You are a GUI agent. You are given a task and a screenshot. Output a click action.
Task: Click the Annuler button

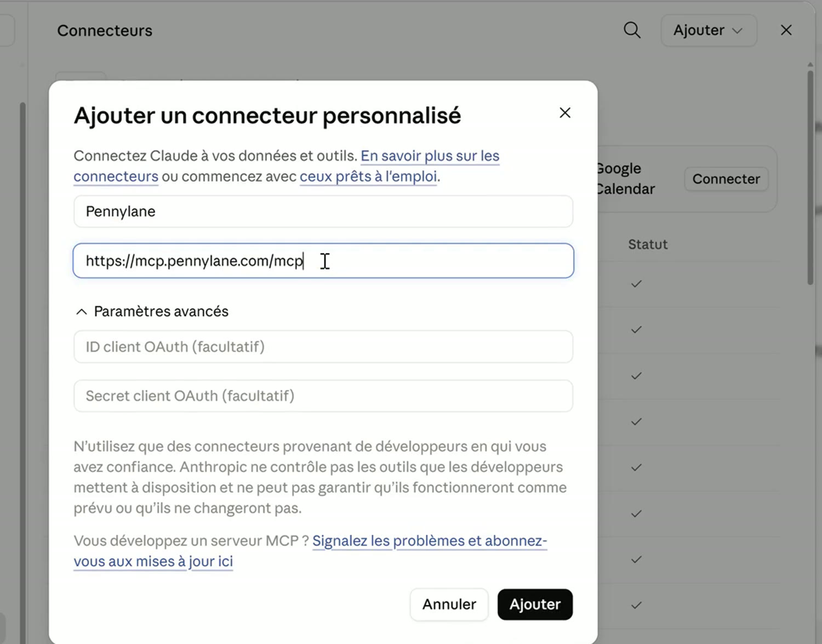click(449, 605)
